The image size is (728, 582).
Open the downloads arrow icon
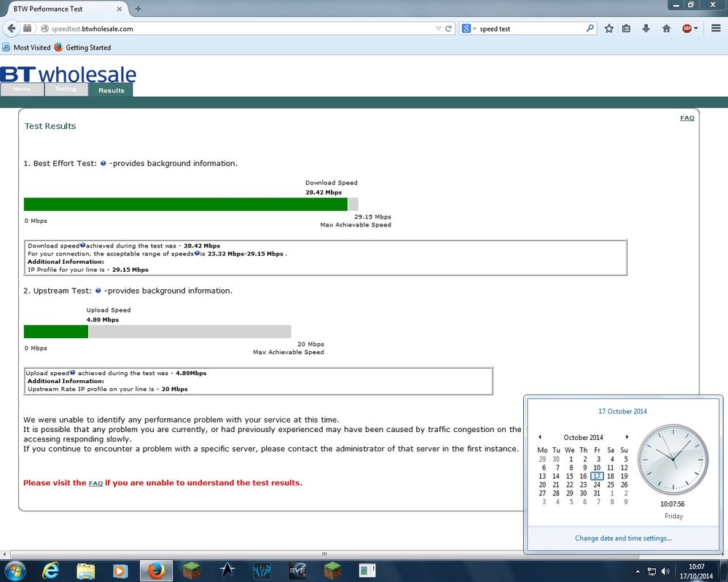pyautogui.click(x=646, y=28)
